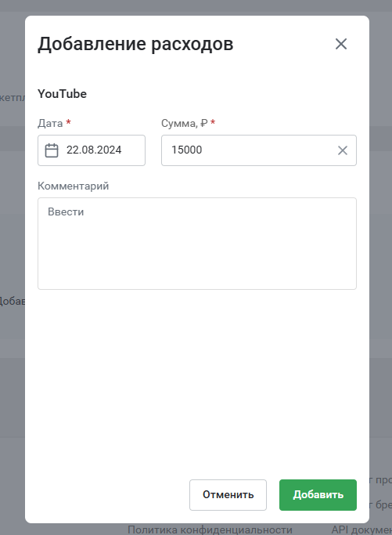Click the dimmed Добав text behind the dialog
Image resolution: width=392 pixels, height=535 pixels.
(13, 302)
